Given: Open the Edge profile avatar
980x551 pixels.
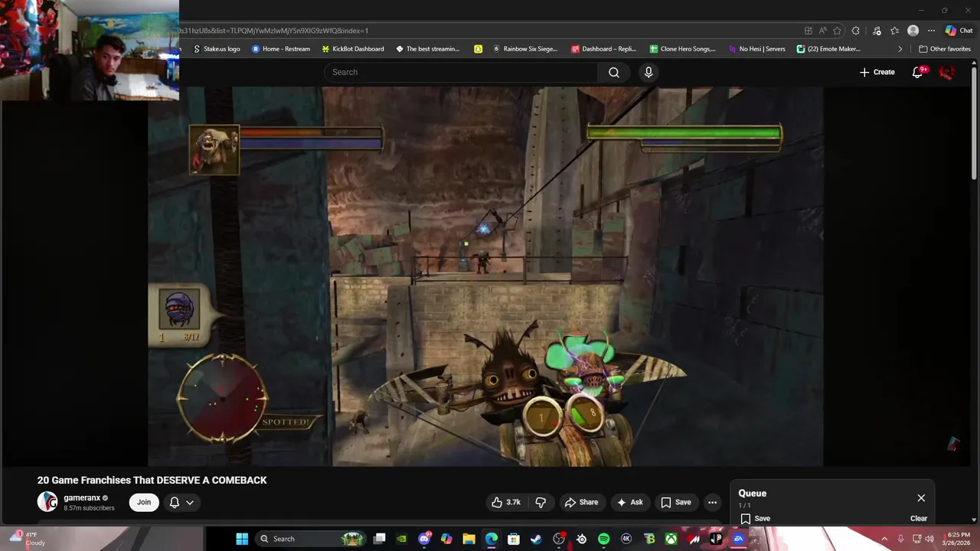Looking at the screenshot, I should click(x=913, y=31).
